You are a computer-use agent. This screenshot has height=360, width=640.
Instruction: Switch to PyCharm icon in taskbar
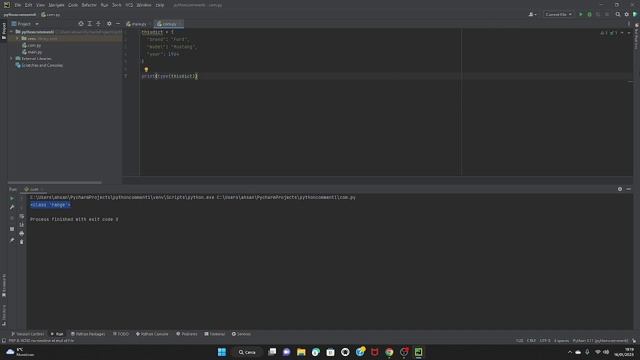click(419, 352)
